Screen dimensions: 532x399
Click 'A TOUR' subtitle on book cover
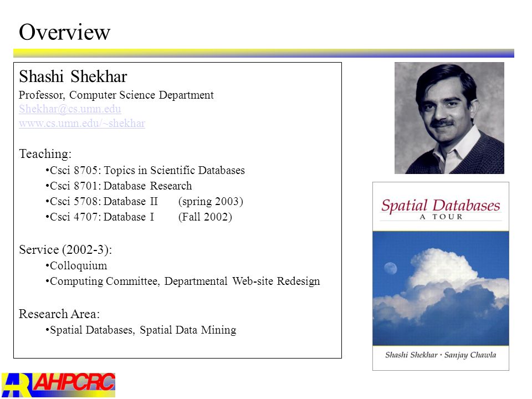[441, 217]
